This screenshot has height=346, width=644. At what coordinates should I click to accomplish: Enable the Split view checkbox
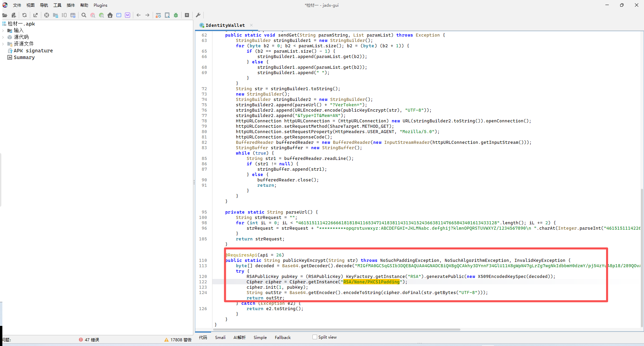[x=315, y=337]
